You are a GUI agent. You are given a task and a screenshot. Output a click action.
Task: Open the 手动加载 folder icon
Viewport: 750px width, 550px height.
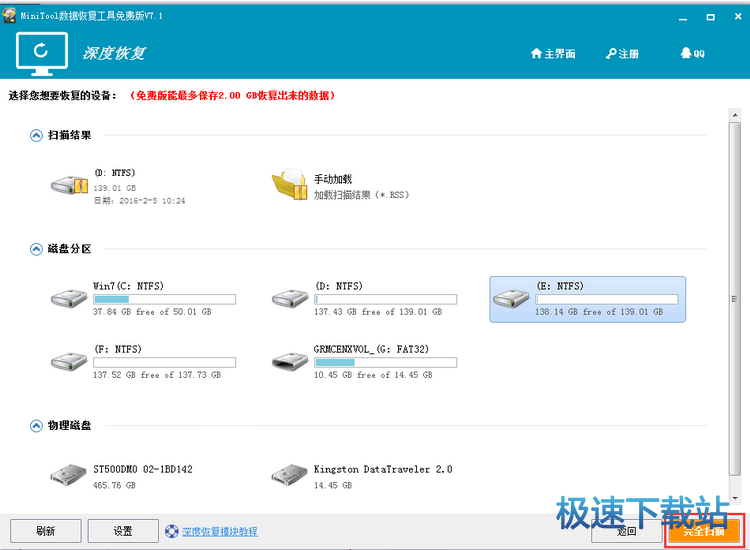[x=290, y=184]
